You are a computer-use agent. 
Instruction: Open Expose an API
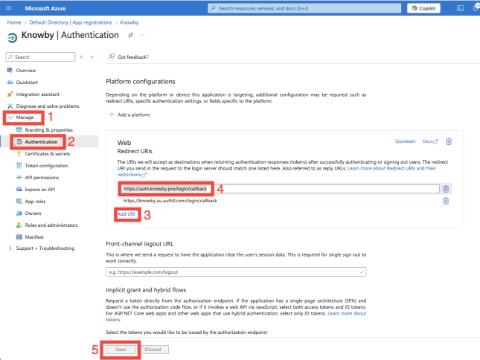tap(40, 189)
